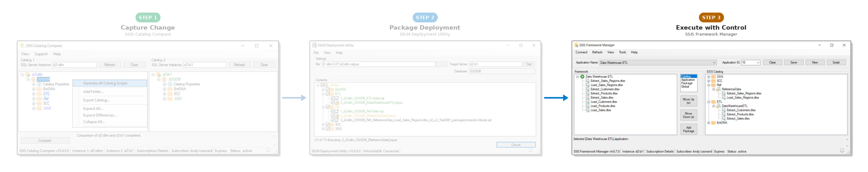Click the Add Package button

688,129
